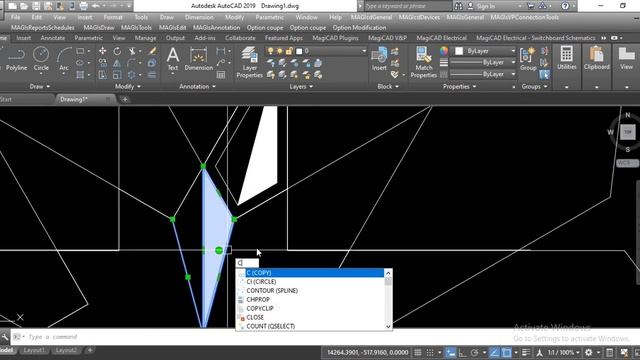Open the View panel

pos(626,58)
